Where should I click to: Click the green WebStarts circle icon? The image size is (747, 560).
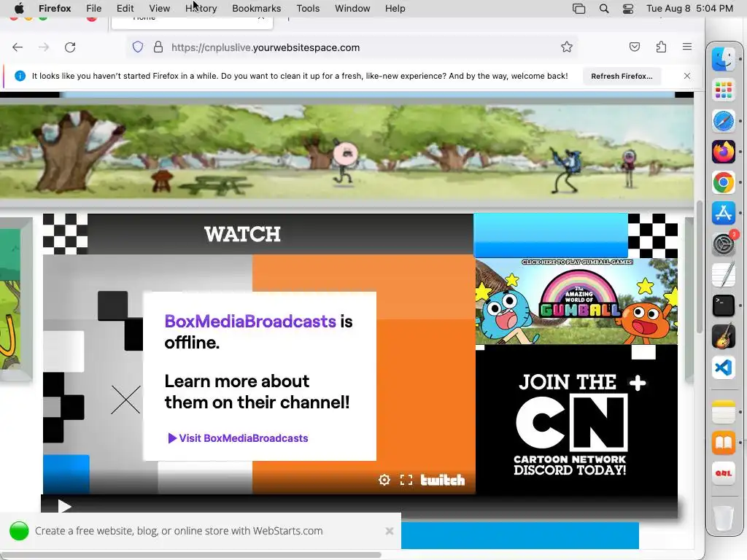pos(20,531)
